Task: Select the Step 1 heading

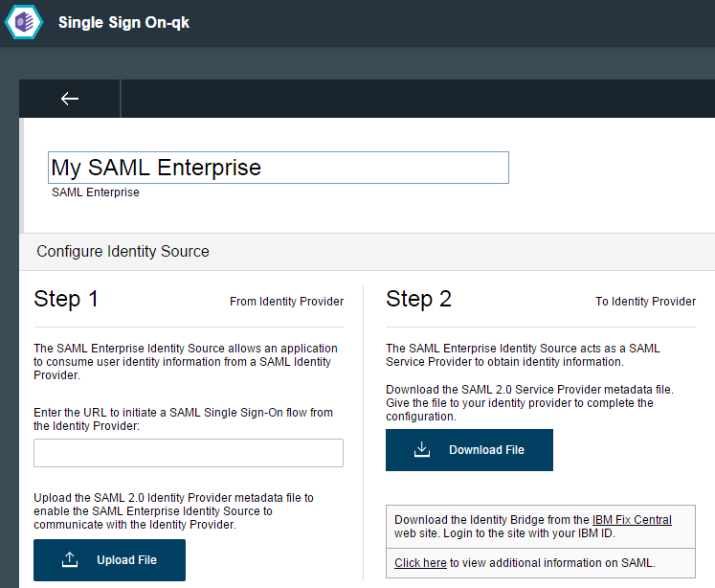Action: click(x=66, y=299)
